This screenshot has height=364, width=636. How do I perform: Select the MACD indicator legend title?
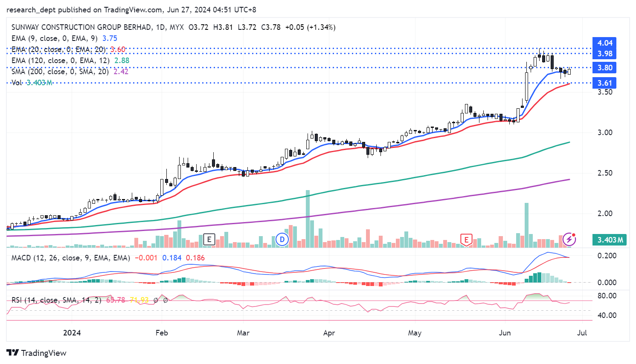[x=70, y=258]
